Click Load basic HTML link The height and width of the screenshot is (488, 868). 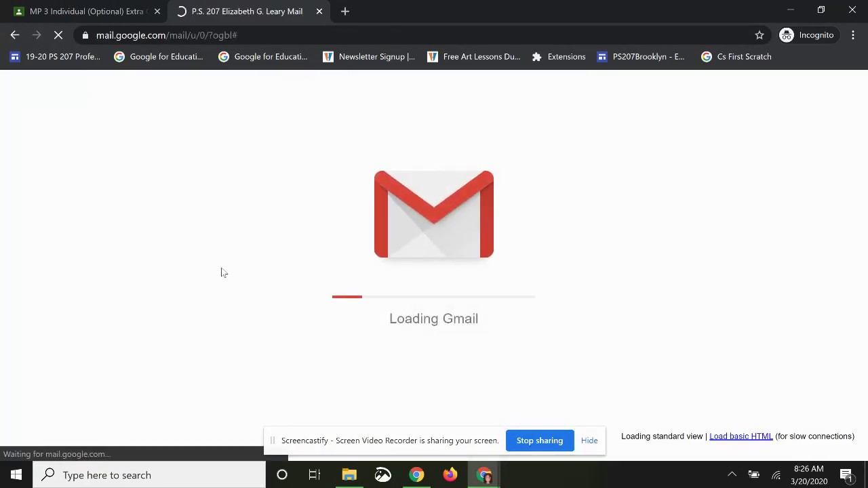(x=741, y=436)
